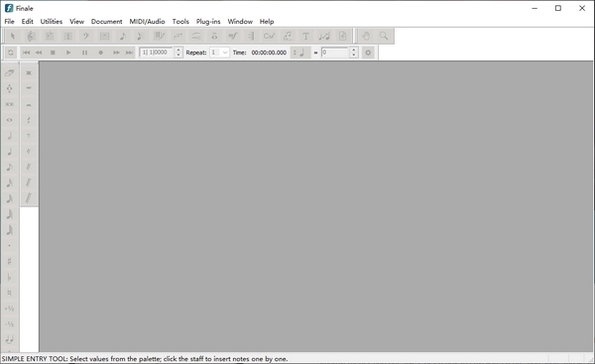The image size is (595, 364).
Task: Click the playback Pause button
Action: coord(84,53)
